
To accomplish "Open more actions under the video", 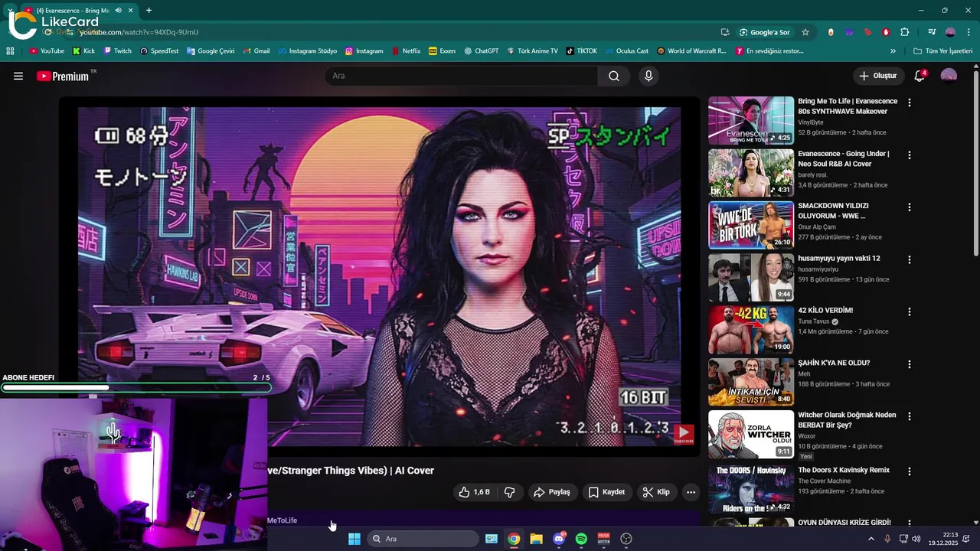I will pyautogui.click(x=691, y=492).
